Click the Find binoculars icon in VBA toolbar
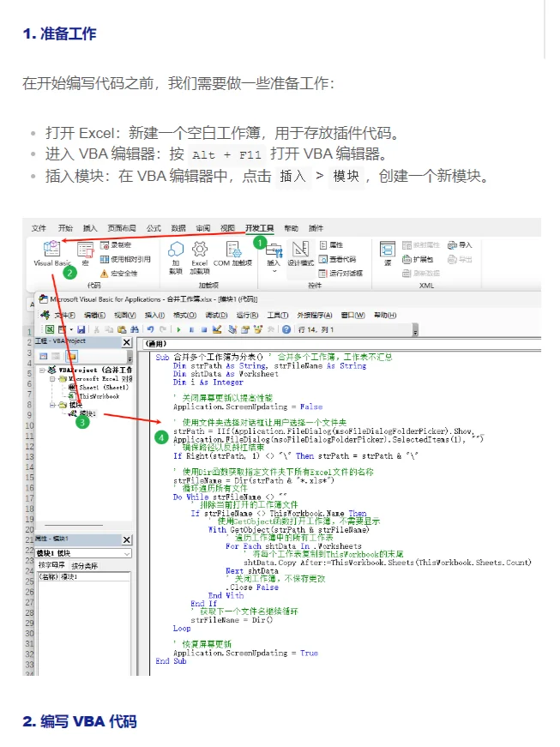Image resolution: width=560 pixels, height=747 pixels. (135, 329)
